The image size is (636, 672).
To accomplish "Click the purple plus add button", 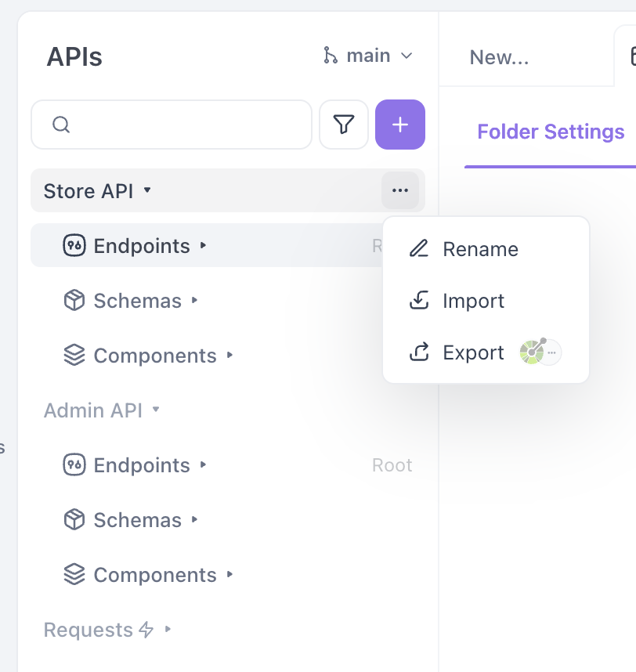I will [x=400, y=125].
